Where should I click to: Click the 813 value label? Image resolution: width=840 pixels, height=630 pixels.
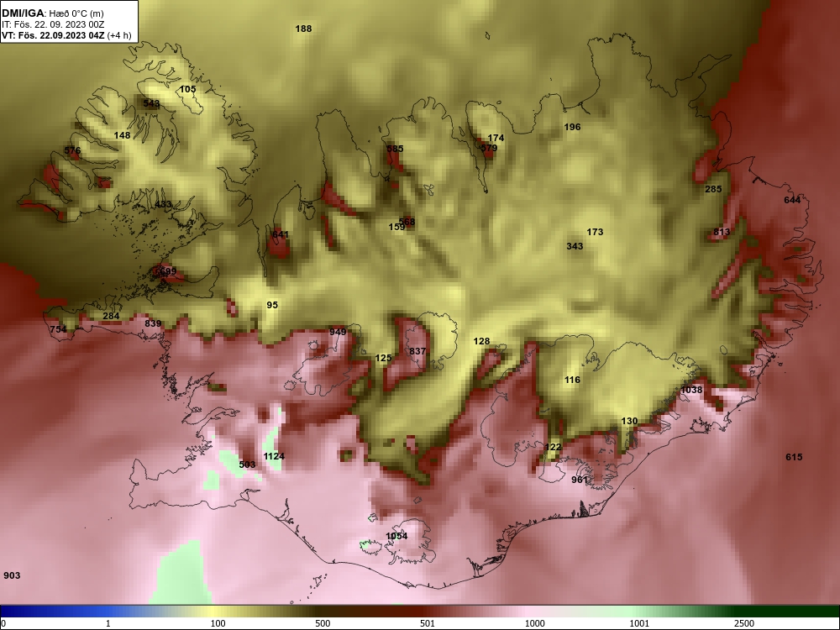click(722, 232)
